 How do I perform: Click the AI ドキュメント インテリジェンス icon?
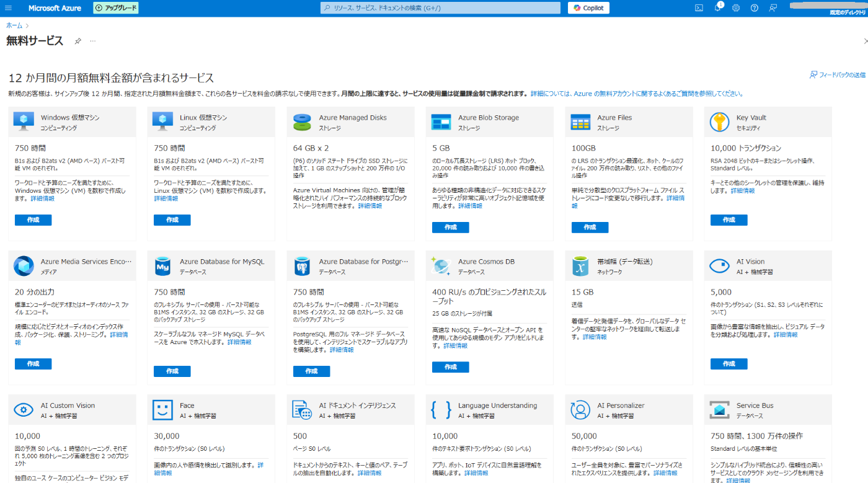pyautogui.click(x=302, y=410)
